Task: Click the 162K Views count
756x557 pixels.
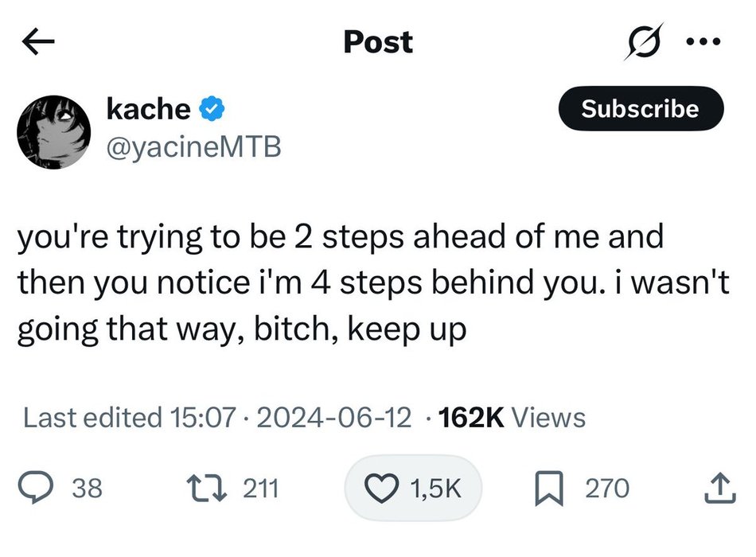Action: 512,418
